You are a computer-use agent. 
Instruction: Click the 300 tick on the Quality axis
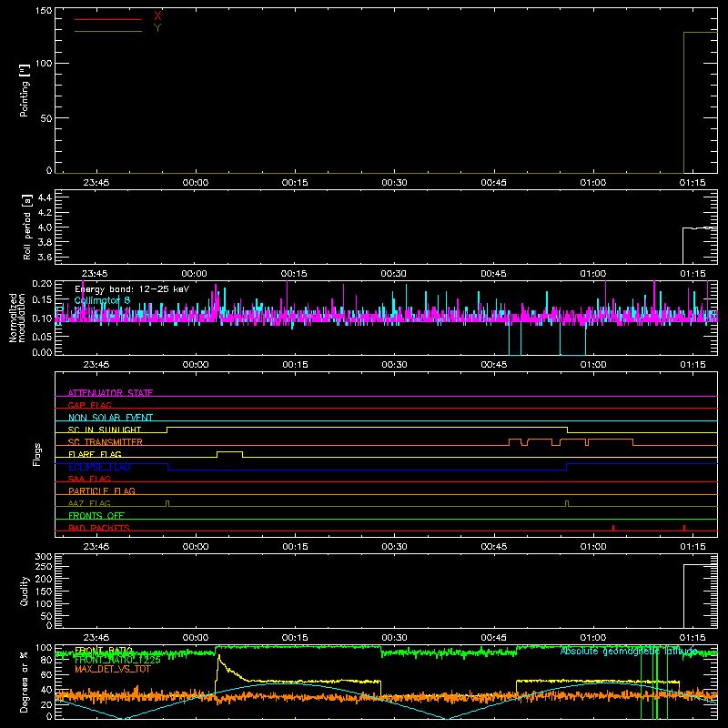44,557
